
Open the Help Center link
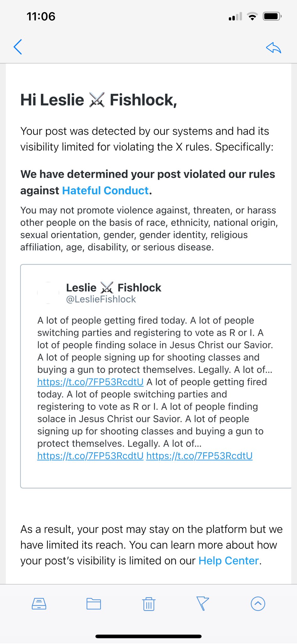(x=229, y=561)
